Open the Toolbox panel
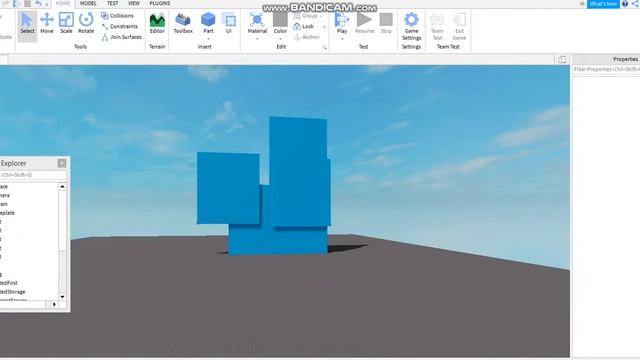This screenshot has width=640, height=360. [x=183, y=23]
